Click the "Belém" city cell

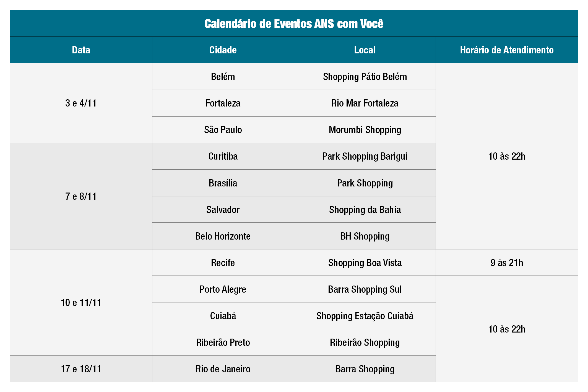pos(223,77)
